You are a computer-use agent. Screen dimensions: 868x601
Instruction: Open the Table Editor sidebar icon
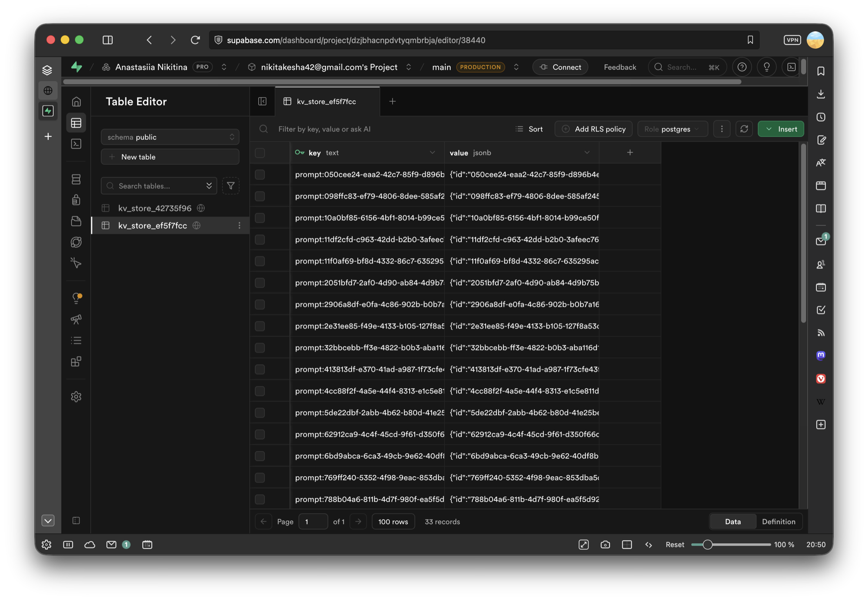(76, 123)
